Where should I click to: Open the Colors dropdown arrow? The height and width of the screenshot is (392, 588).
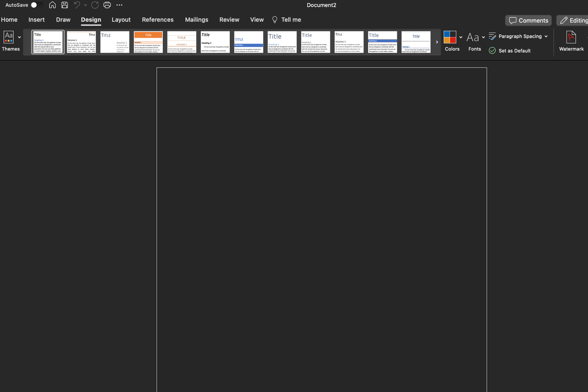461,36
